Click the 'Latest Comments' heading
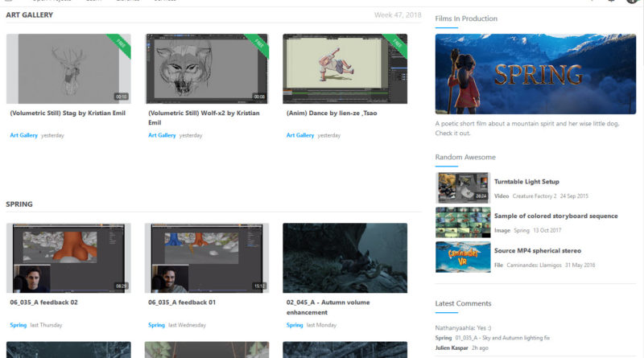The width and height of the screenshot is (644, 358). pyautogui.click(x=464, y=303)
